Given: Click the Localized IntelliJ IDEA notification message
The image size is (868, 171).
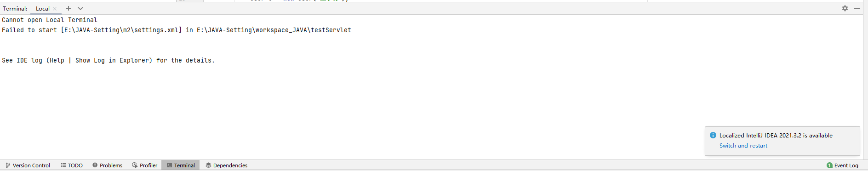Looking at the screenshot, I should pos(776,136).
